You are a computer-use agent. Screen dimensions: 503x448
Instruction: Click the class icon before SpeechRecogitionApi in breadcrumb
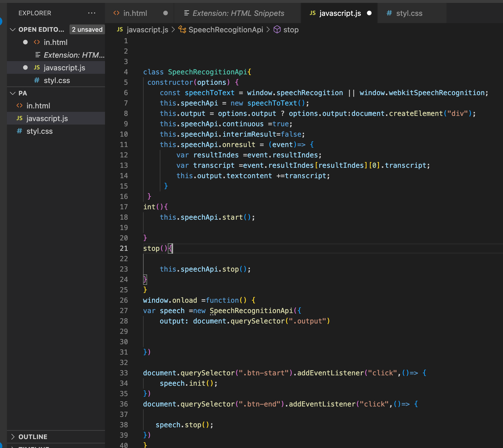coord(182,29)
